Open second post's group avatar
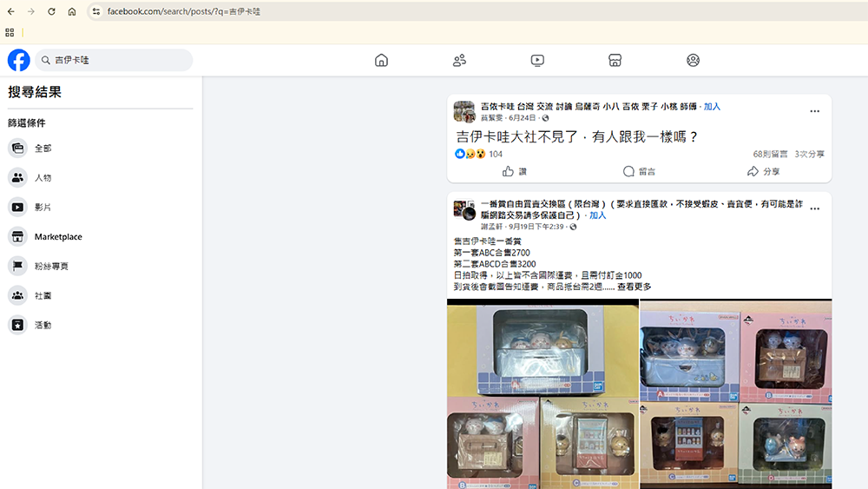 [x=464, y=210]
